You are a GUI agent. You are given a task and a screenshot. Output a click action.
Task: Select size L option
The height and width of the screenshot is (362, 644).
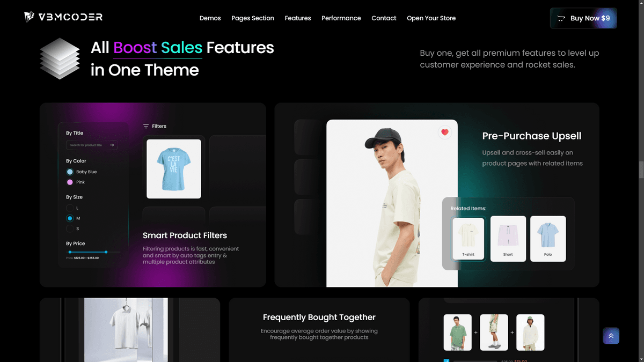tap(70, 208)
